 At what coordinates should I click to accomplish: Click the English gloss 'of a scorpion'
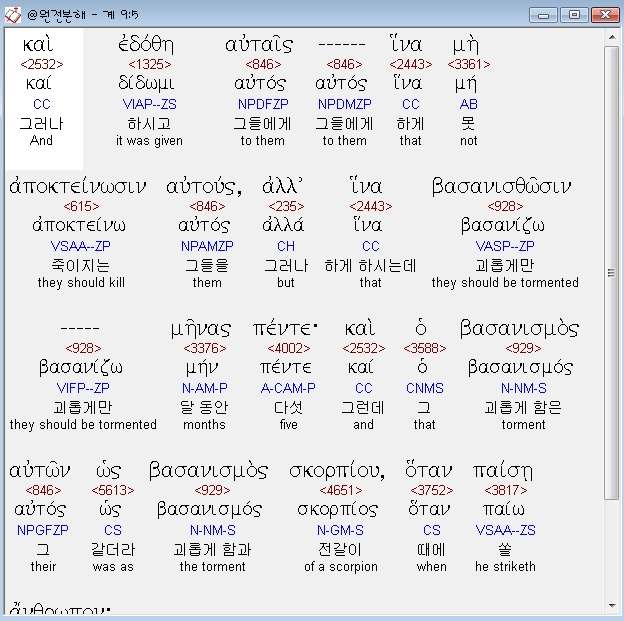click(x=341, y=566)
